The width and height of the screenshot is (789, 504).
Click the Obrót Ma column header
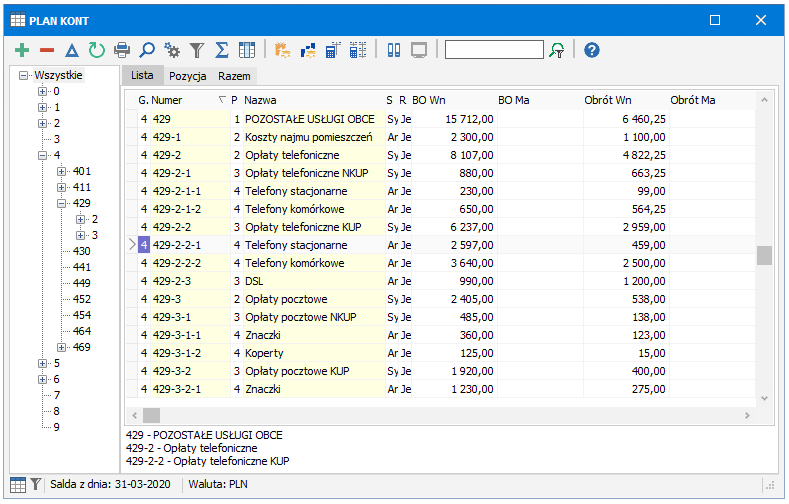pos(712,100)
